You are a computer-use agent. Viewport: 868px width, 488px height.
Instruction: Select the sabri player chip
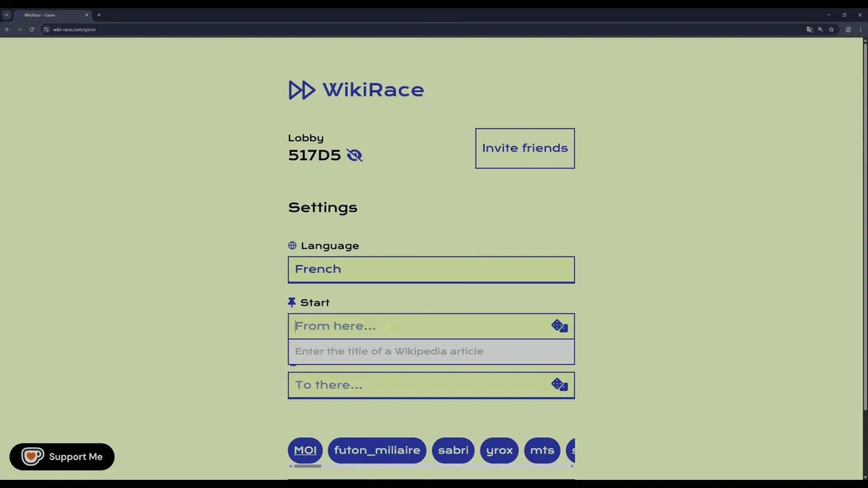(x=453, y=450)
